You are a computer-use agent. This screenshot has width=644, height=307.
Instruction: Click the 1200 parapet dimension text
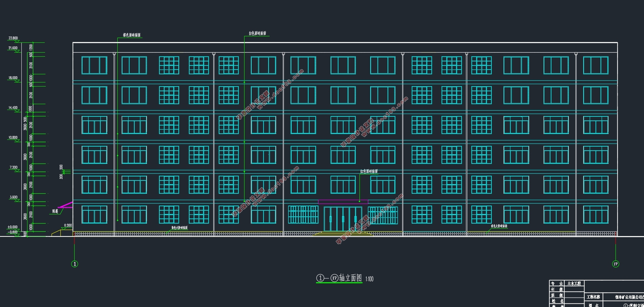(31, 47)
